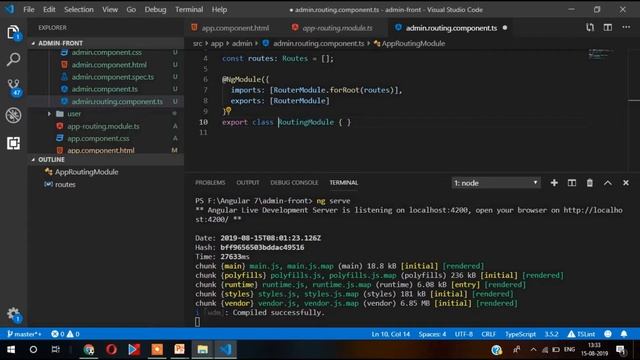
Task: Open app-routing.module.ts in explorer
Action: click(103, 126)
